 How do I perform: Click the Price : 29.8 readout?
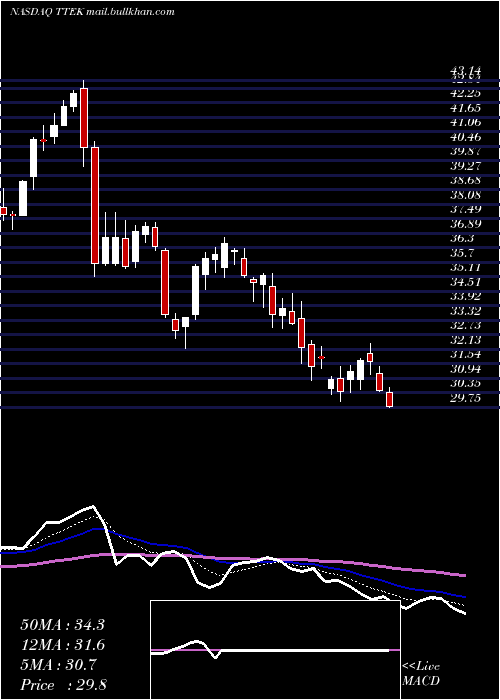[x=63, y=685]
